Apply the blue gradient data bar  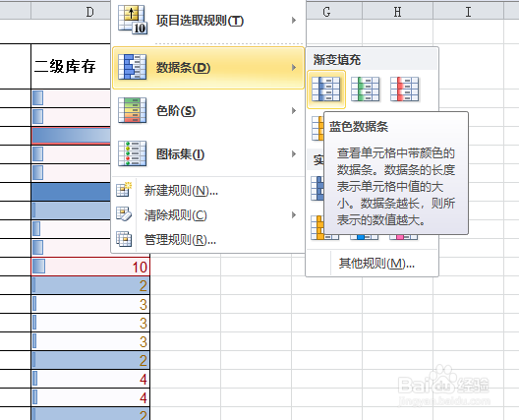pyautogui.click(x=326, y=90)
